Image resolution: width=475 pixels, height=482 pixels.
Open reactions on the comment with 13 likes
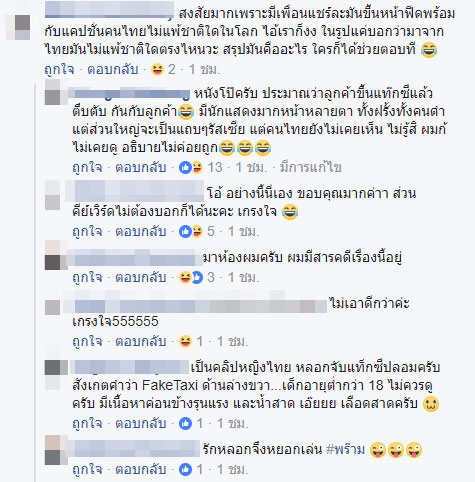[x=191, y=167]
